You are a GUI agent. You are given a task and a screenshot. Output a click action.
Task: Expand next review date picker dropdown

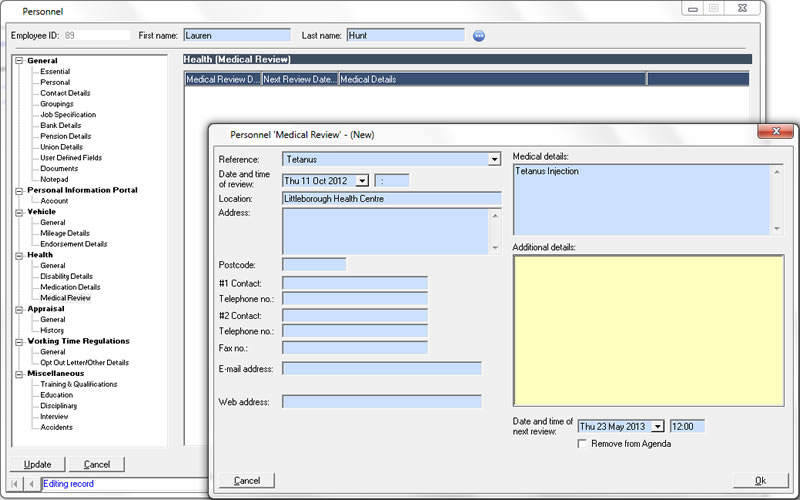(x=658, y=427)
